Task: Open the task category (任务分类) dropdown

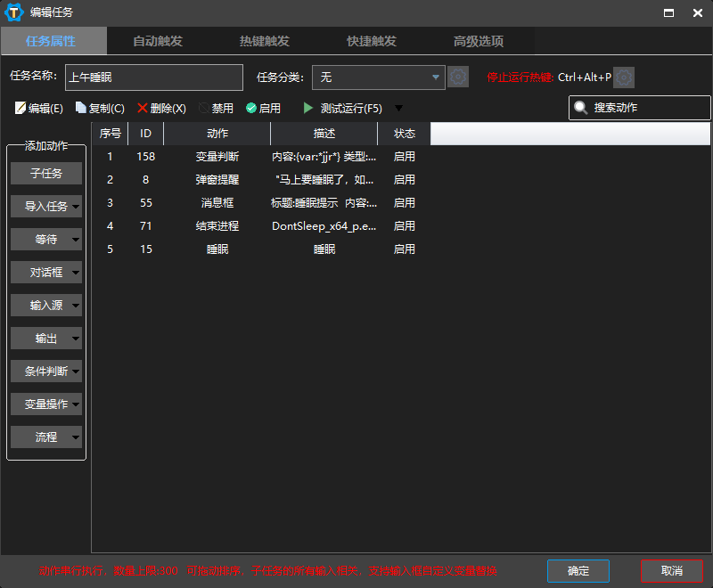Action: (x=436, y=78)
